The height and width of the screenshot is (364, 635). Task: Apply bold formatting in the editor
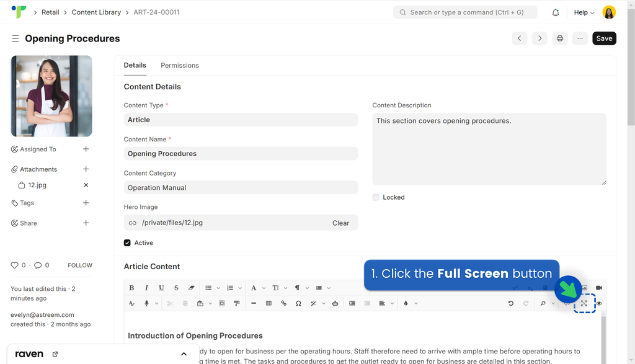(x=131, y=288)
